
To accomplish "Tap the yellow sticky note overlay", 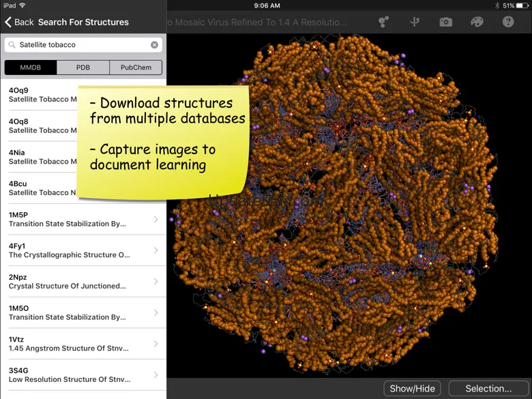I will [x=164, y=140].
